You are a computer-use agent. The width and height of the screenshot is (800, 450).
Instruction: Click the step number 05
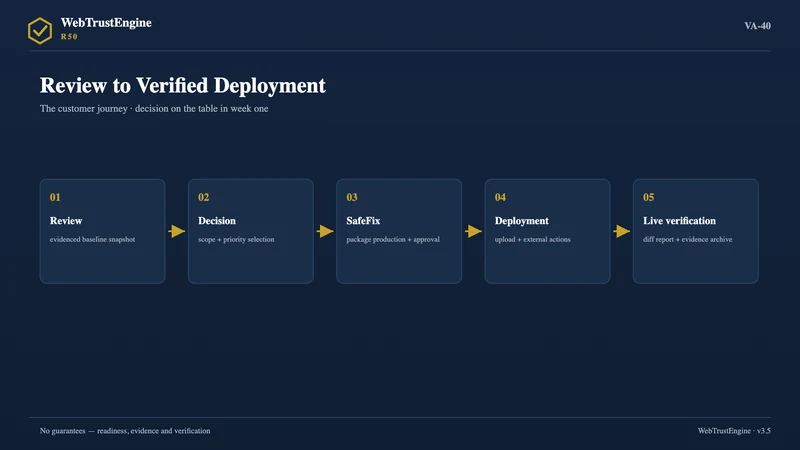[648, 197]
